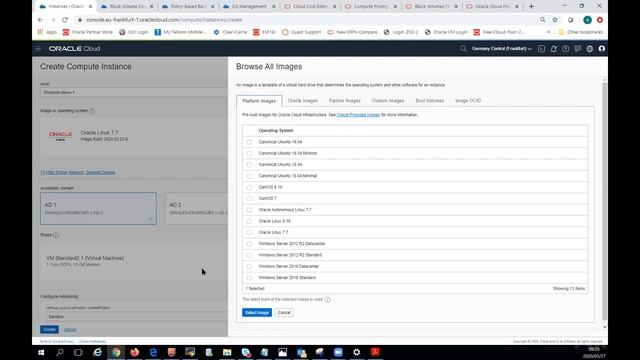Open Windows Start menu
640x360 pixels.
(x=41, y=352)
